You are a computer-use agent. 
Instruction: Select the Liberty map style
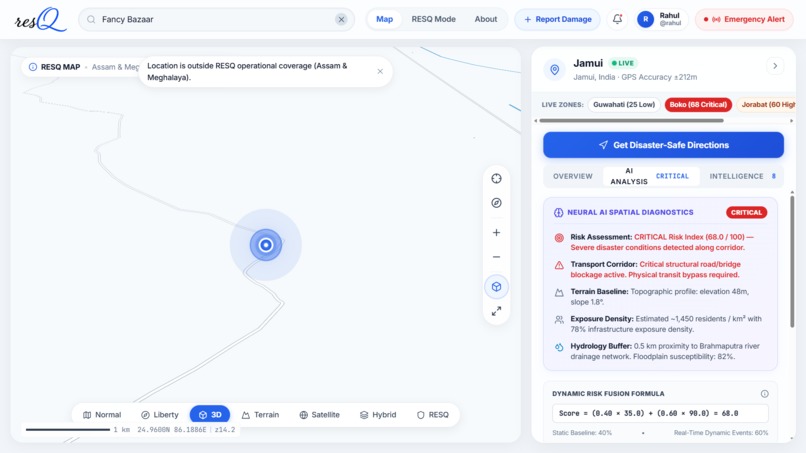(159, 414)
